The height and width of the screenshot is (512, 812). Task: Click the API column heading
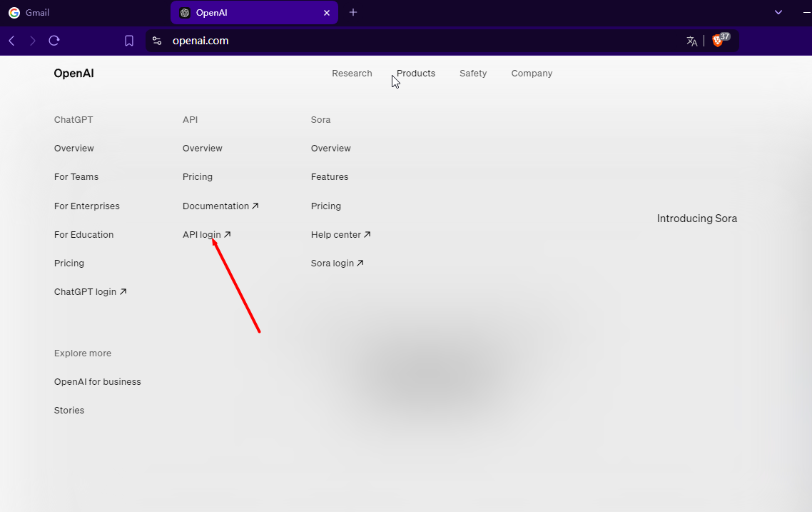pos(190,120)
